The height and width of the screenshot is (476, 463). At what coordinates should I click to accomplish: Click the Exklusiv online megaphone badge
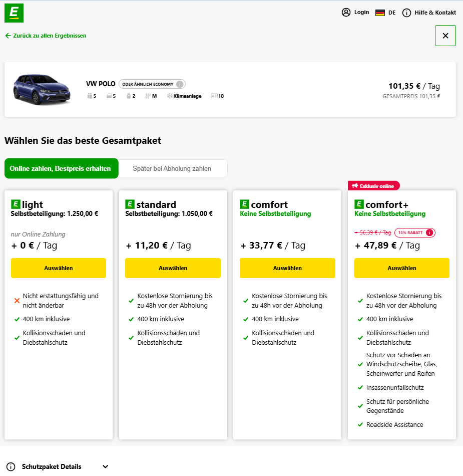pyautogui.click(x=373, y=186)
